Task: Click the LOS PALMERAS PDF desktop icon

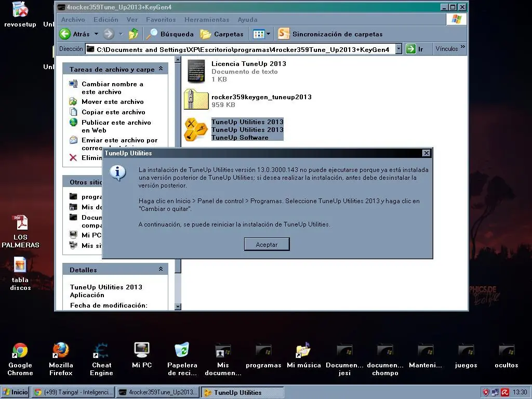Action: (20, 231)
